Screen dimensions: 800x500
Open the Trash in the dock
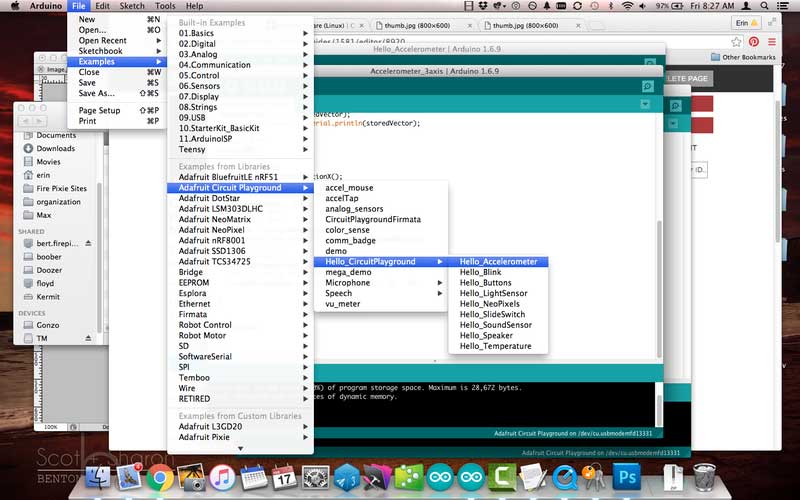pyautogui.click(x=705, y=478)
